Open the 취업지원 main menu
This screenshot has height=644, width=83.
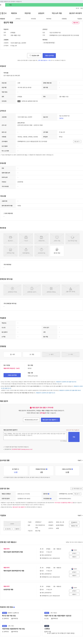click(x=28, y=13)
